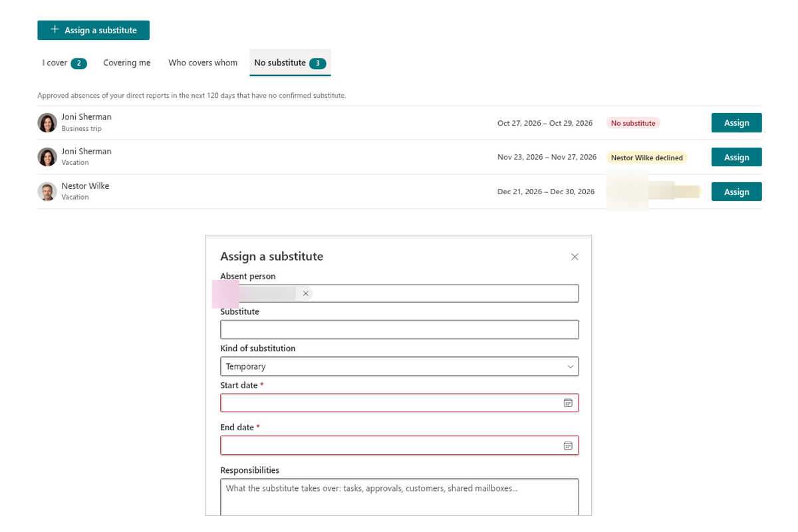
Task: Click the Nov 23, 2026 – Nov 27, 2026 date range
Action: point(547,157)
